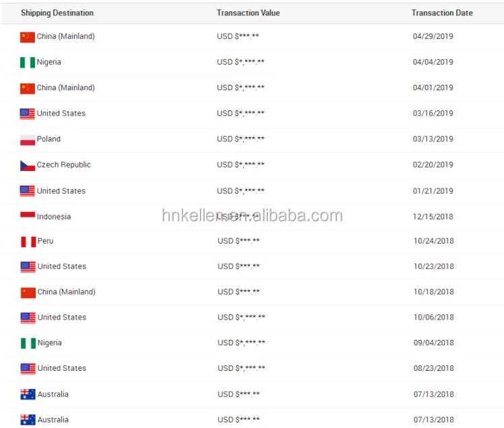Click China flag in the 04/29/2019 row
Screen dimensions: 504x428
(28, 37)
